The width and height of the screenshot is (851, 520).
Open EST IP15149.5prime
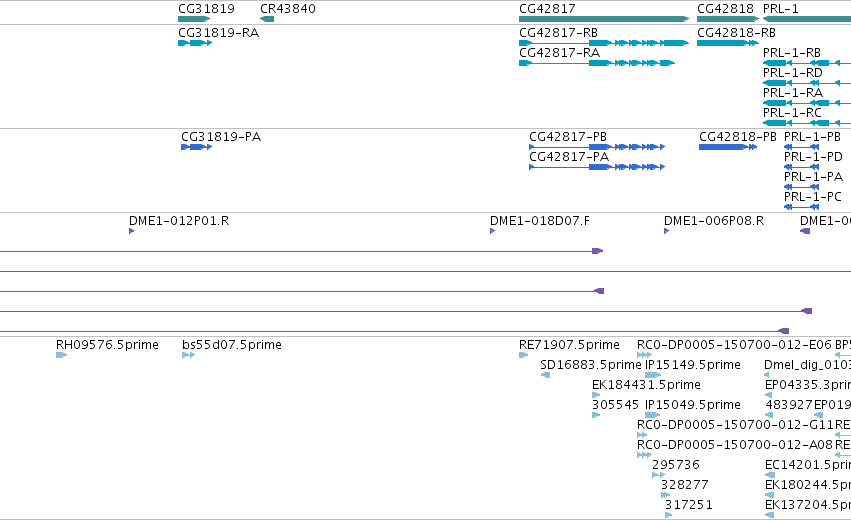tap(693, 365)
